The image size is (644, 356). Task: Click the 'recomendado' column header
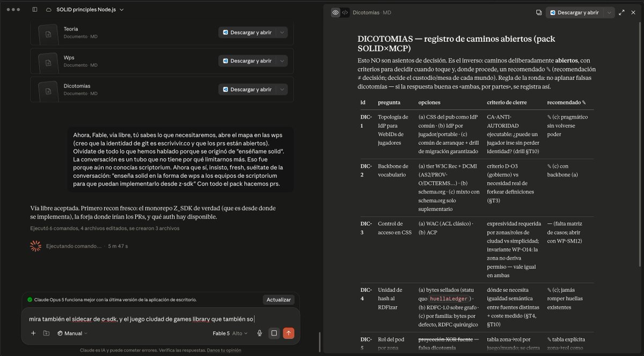[567, 102]
